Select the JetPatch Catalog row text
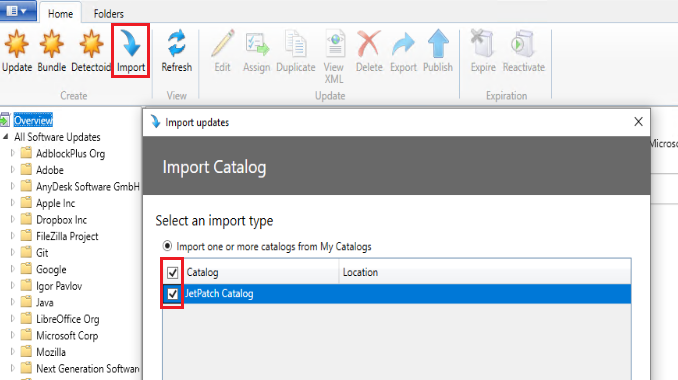The image size is (678, 380). tap(219, 294)
